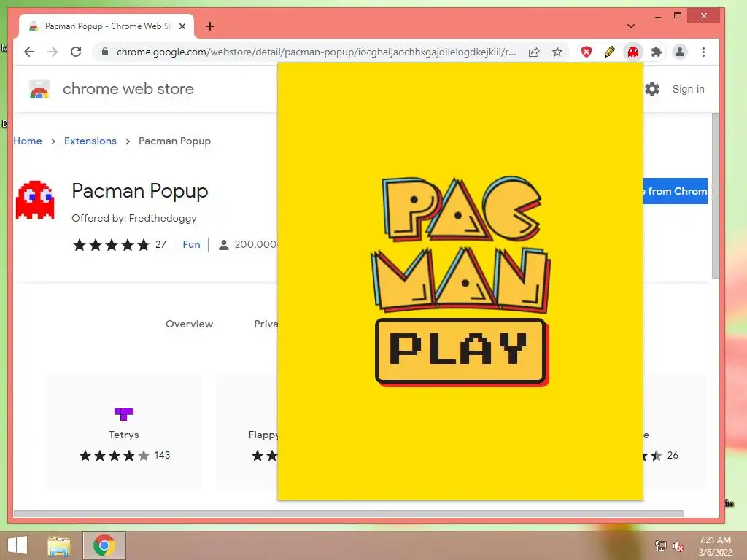Viewport: 747px width, 560px height.
Task: Click the purple Tetrys block icon
Action: point(124,414)
